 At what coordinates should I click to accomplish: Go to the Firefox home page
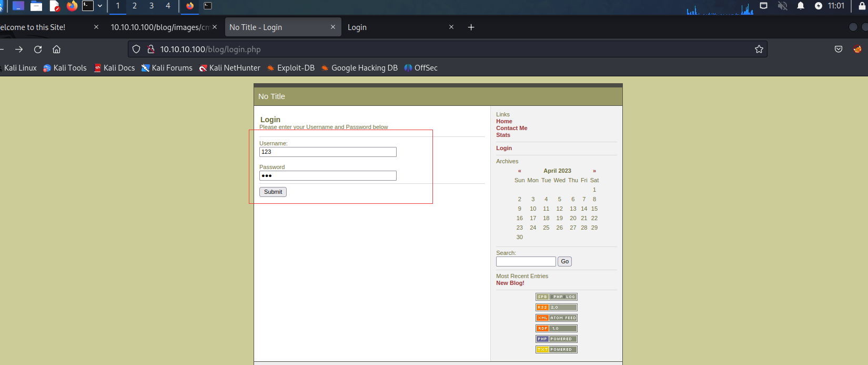click(x=57, y=49)
